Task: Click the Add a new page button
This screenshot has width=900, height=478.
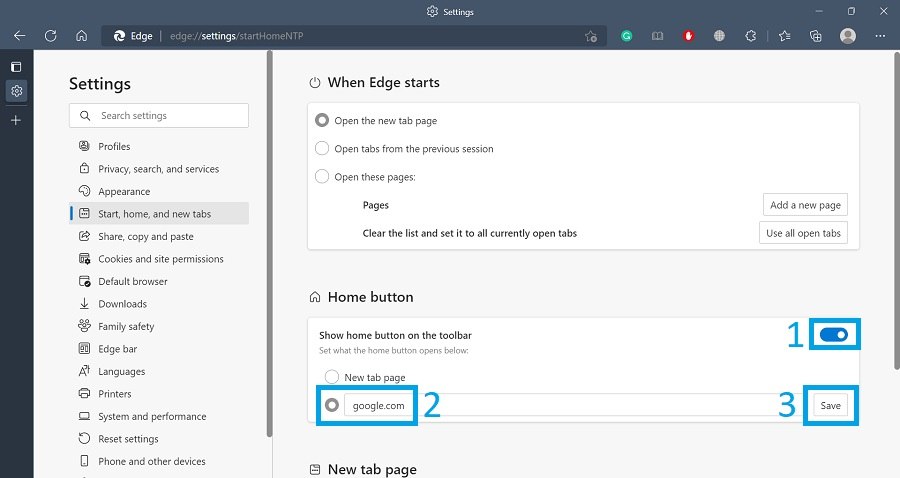Action: [x=805, y=205]
